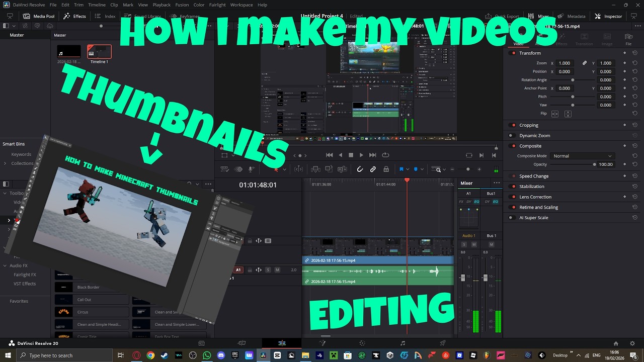Open the Playback menu
This screenshot has height=362, width=644.
(x=162, y=5)
